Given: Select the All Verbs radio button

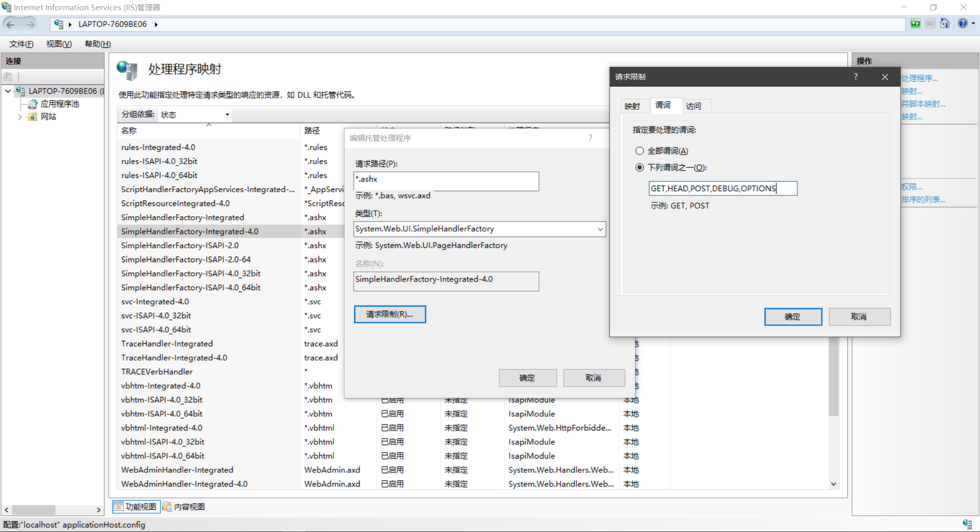Looking at the screenshot, I should (640, 151).
